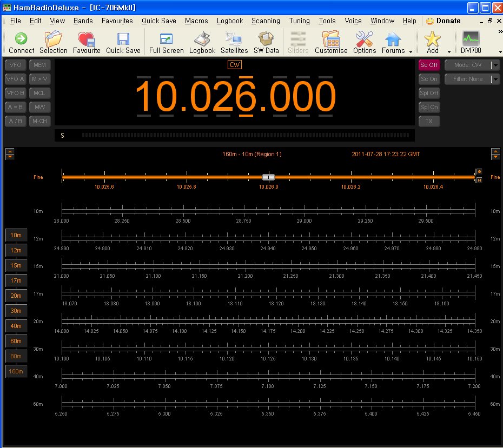Image resolution: width=503 pixels, height=448 pixels.
Task: Click the M-CH button
Action: point(40,121)
